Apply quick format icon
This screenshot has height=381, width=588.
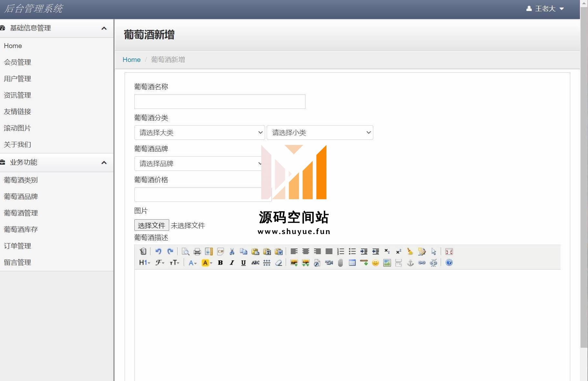point(422,252)
